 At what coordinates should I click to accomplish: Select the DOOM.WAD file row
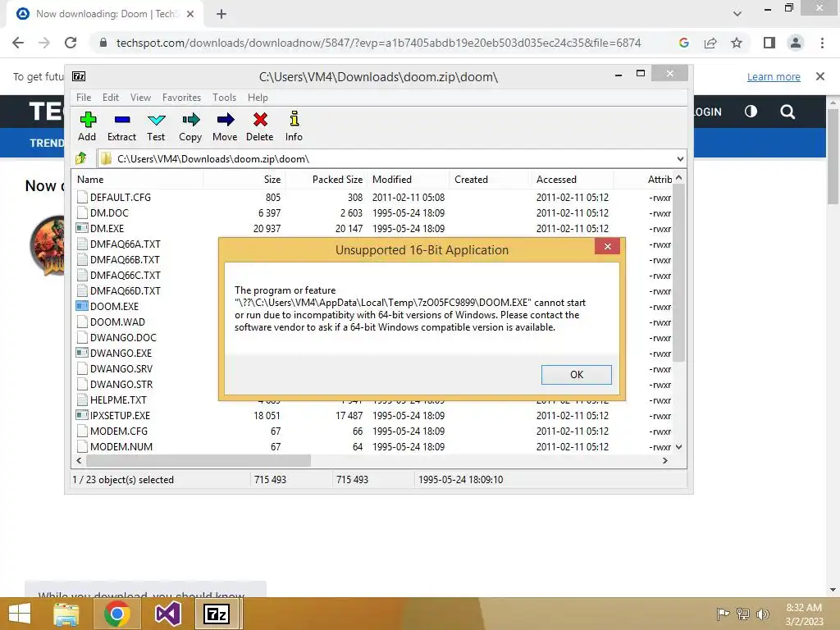[373, 322]
